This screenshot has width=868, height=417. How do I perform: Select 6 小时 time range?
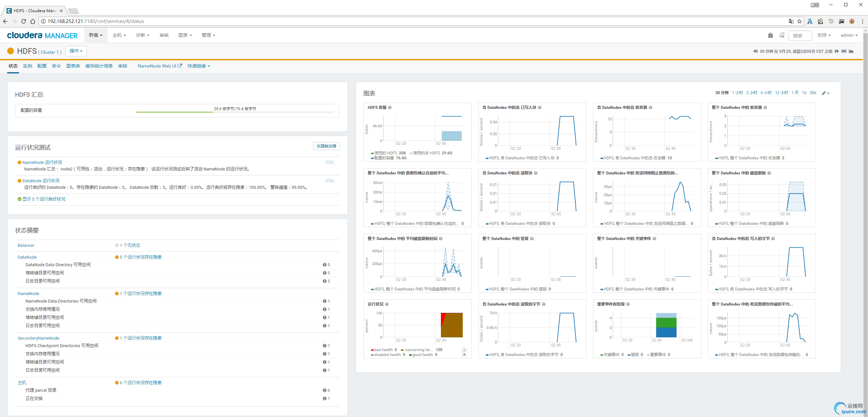[x=766, y=93]
